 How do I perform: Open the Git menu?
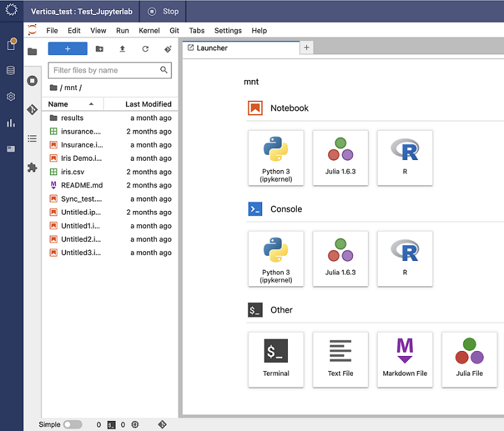175,30
